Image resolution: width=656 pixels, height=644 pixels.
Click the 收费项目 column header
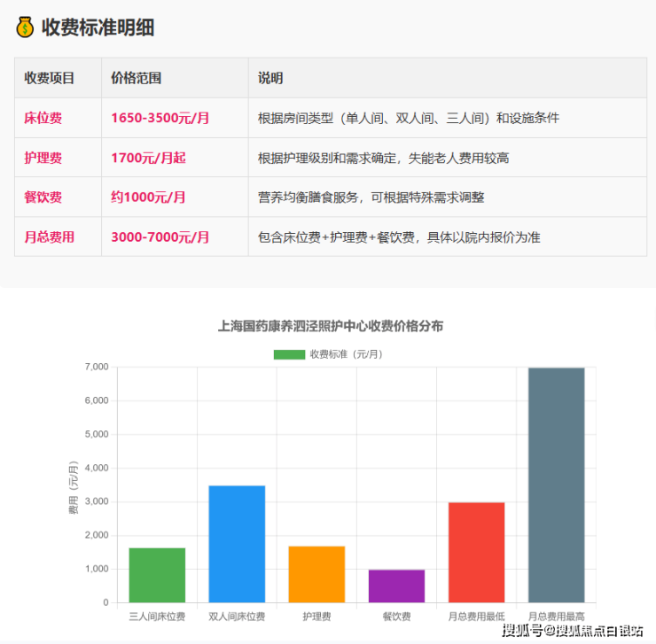point(50,78)
